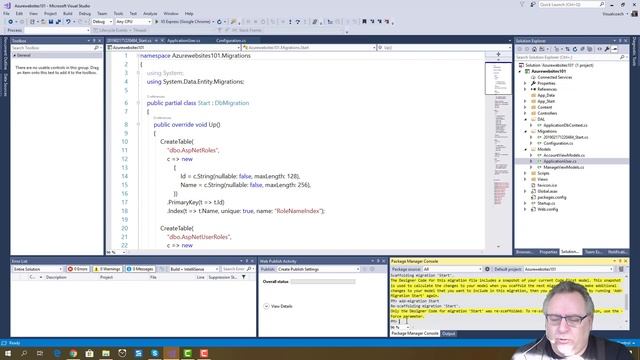The width and height of the screenshot is (640, 360).
Task: Click the Windows Start button
Action: coord(8,353)
